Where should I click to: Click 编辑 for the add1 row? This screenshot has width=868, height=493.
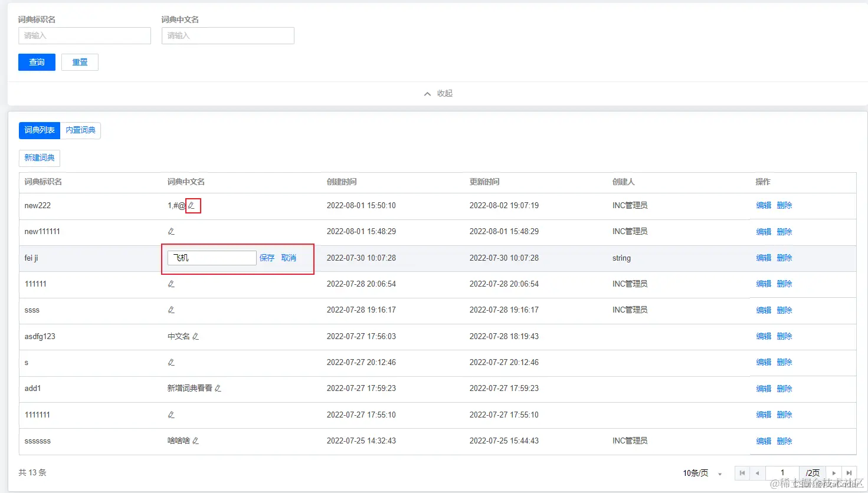(x=764, y=389)
